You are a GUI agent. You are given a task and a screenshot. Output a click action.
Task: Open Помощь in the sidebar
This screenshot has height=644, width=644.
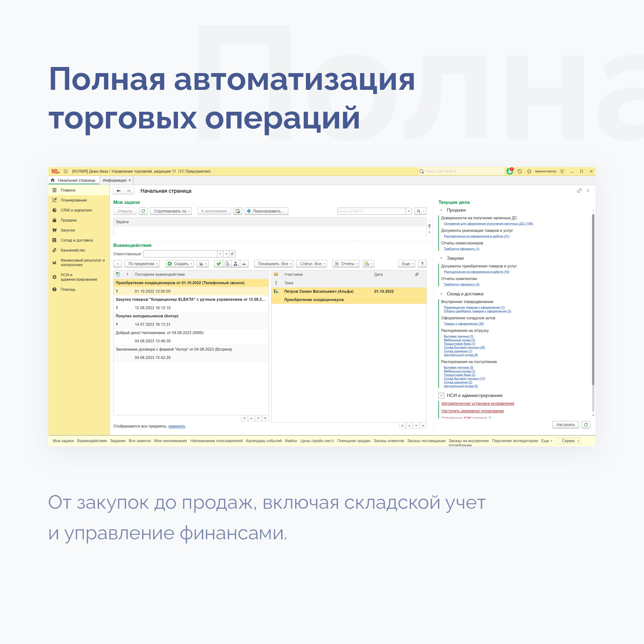[x=79, y=290]
